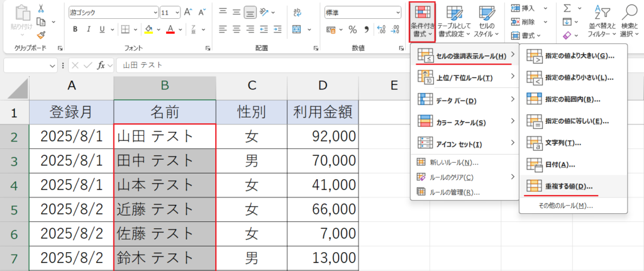
Task: Click the AutoSum sigma icon
Action: point(568,8)
